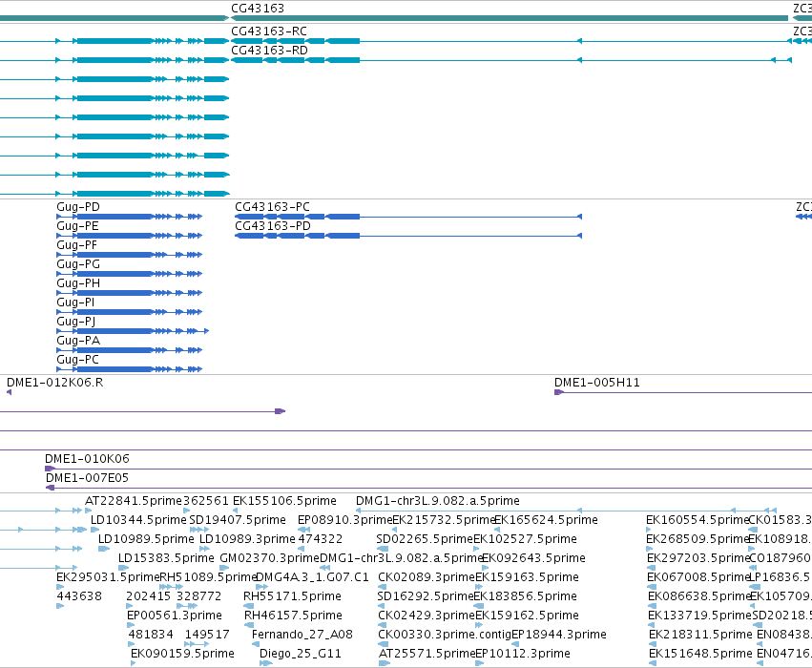The image size is (812, 668).
Task: Click the EP10112.3prime EST label
Action: (523, 654)
